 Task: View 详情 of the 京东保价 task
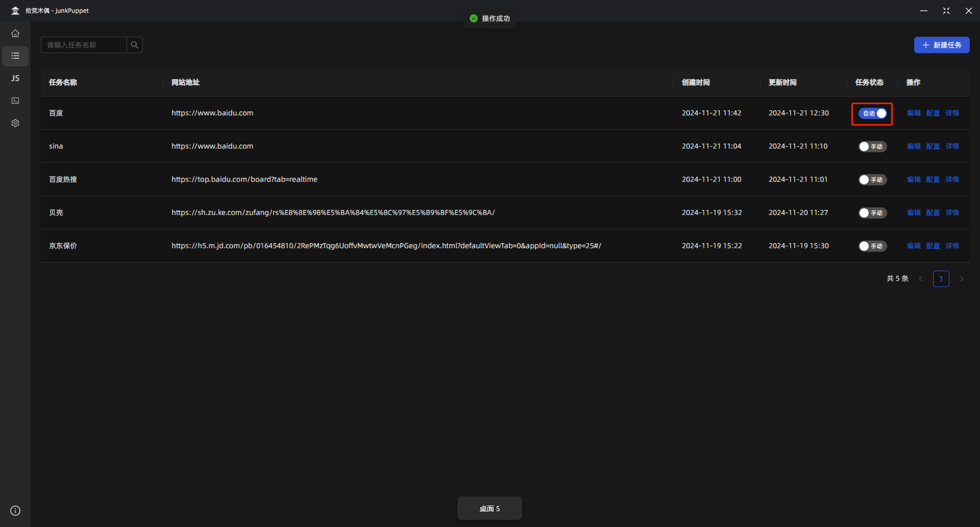[x=952, y=246]
